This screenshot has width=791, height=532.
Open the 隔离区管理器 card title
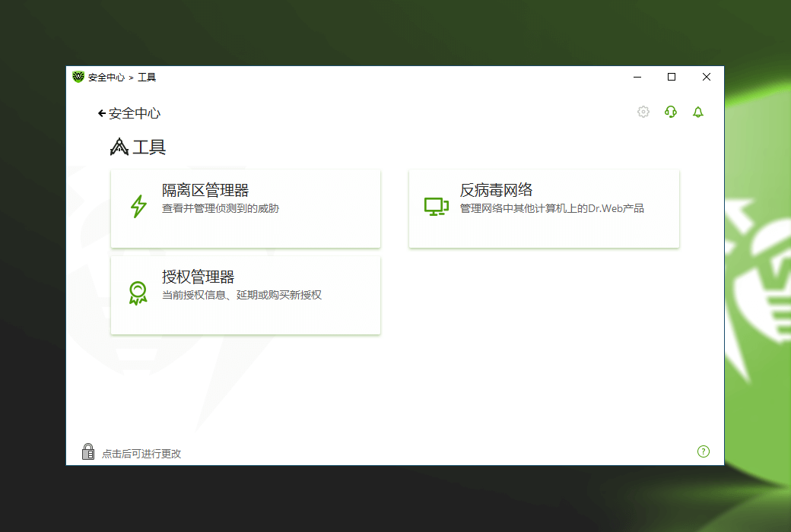(x=205, y=190)
